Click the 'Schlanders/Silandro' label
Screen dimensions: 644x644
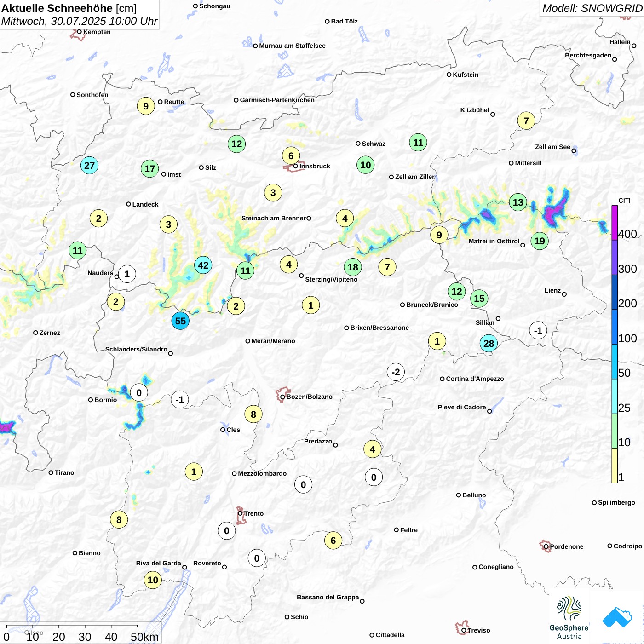[136, 349]
